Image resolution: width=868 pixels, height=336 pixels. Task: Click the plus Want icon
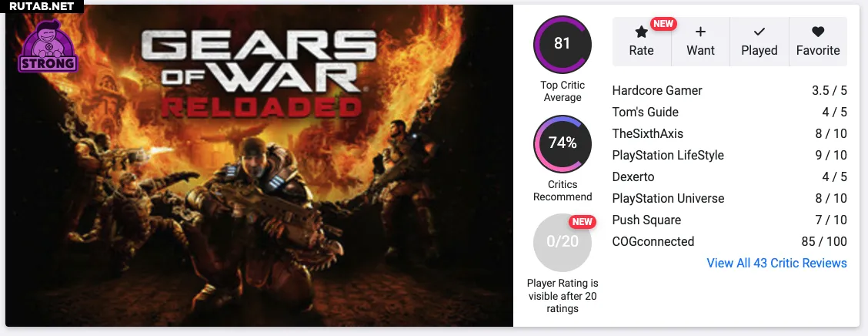(700, 32)
